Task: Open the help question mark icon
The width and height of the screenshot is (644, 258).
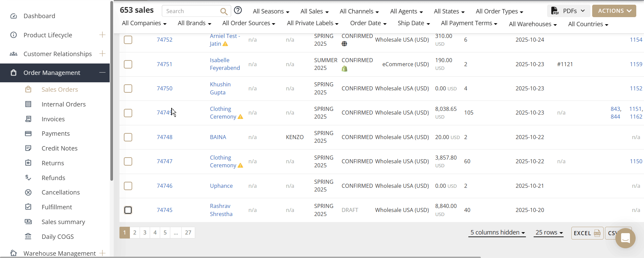Action: [x=238, y=10]
